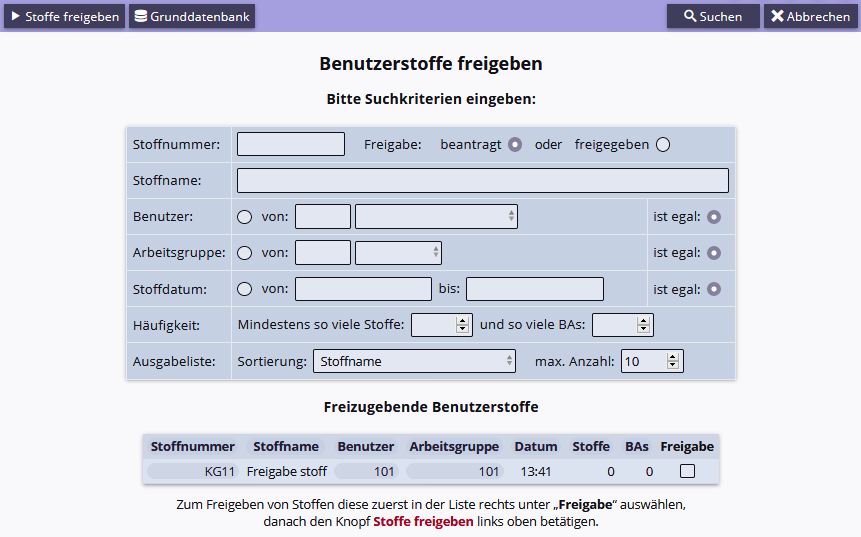Open the Grunddatenbank button
861x537 pixels.
[x=192, y=16]
